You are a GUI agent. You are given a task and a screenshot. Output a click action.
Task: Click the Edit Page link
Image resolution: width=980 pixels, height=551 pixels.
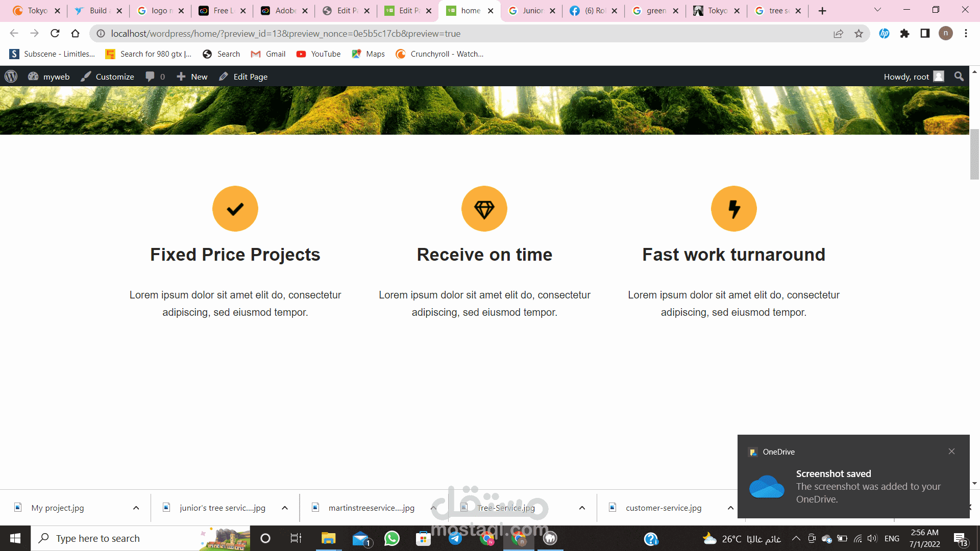pos(243,77)
